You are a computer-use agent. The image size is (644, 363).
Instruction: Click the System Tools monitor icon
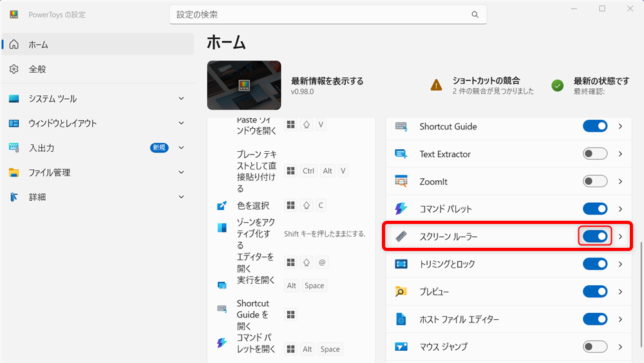14,98
